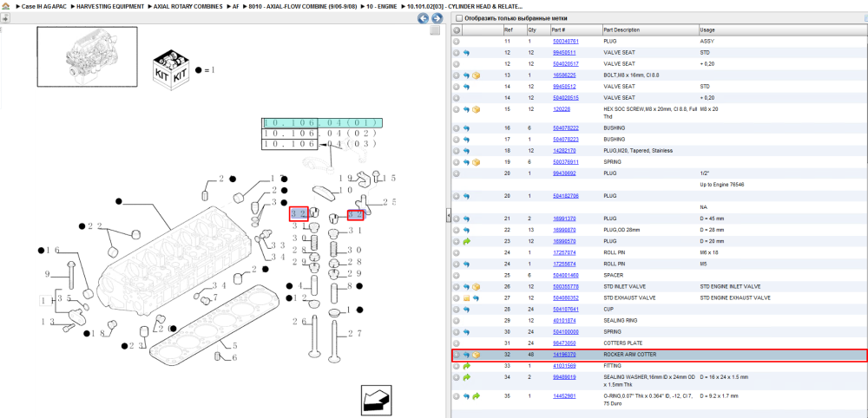Viewport: 868px width, 418px height.
Task: Click the yellow box icon in the SPRING ref 19 row
Action: click(x=476, y=162)
